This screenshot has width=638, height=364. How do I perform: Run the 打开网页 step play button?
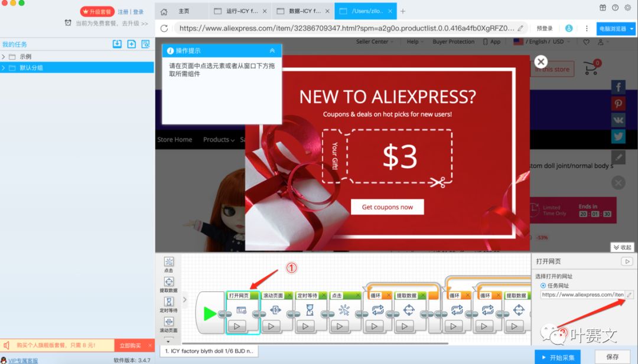click(x=237, y=326)
